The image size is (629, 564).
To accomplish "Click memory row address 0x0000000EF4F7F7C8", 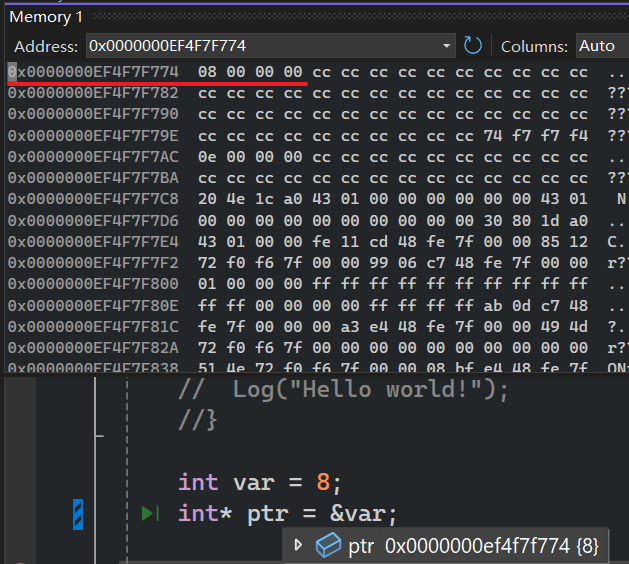I will coord(93,198).
